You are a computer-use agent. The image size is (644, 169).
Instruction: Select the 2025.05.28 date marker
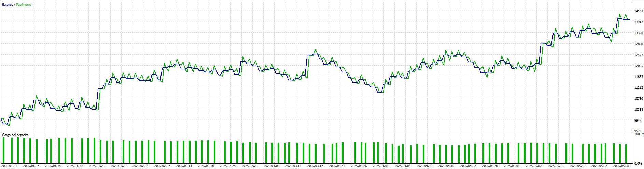tap(621, 166)
